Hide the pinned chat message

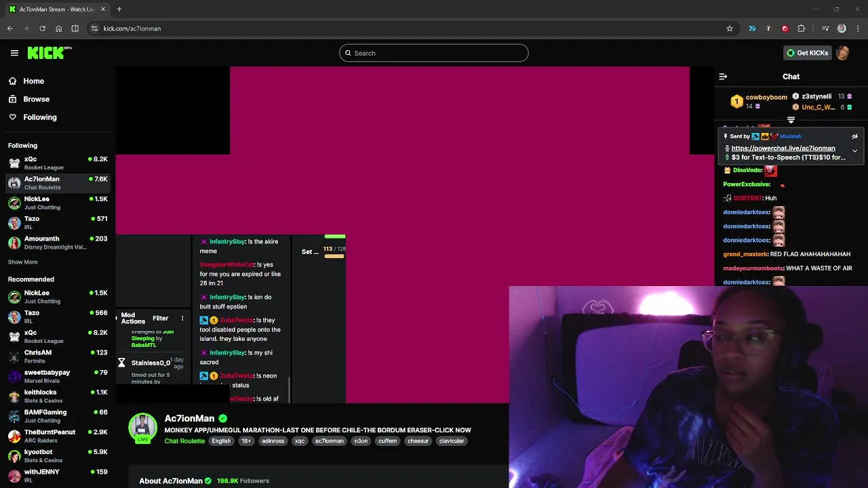pyautogui.click(x=854, y=136)
